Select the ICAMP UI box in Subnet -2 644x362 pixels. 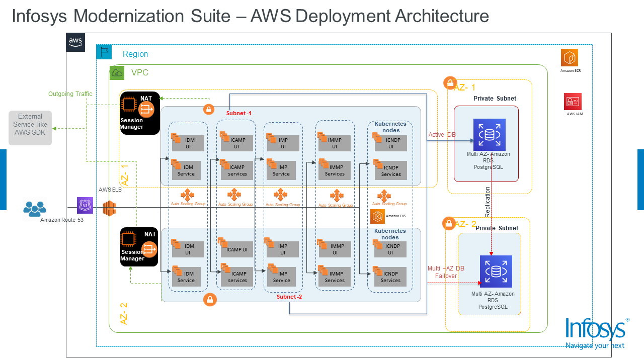pyautogui.click(x=237, y=249)
